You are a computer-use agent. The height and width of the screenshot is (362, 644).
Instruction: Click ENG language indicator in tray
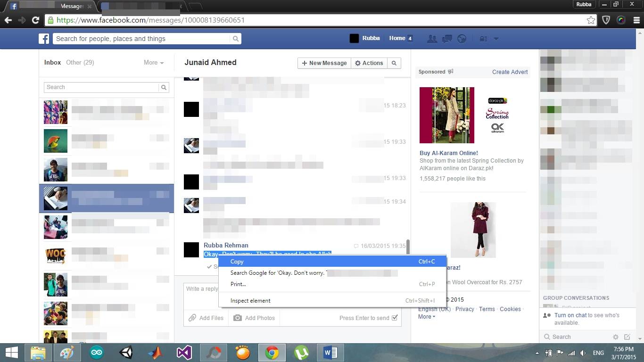coord(598,353)
